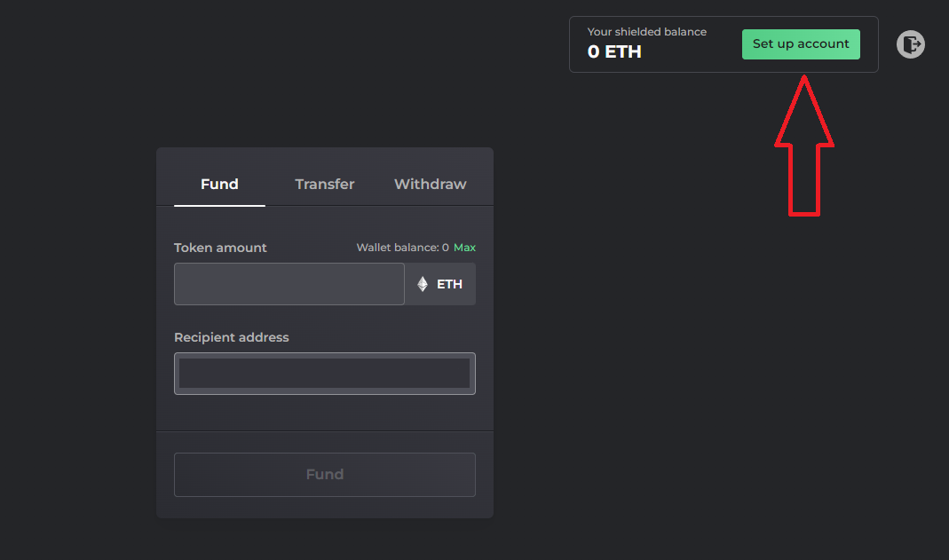Select ETH as the token to fund
This screenshot has width=949, height=560.
click(x=440, y=283)
